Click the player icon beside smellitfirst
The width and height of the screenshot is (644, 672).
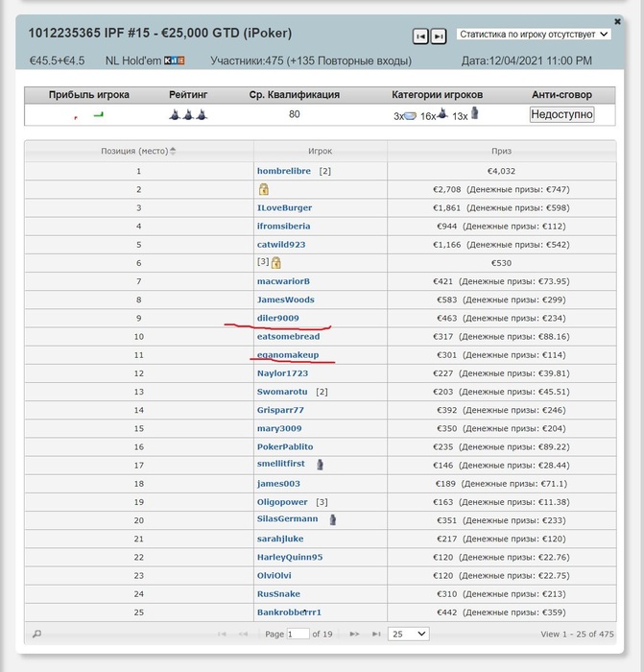[320, 465]
